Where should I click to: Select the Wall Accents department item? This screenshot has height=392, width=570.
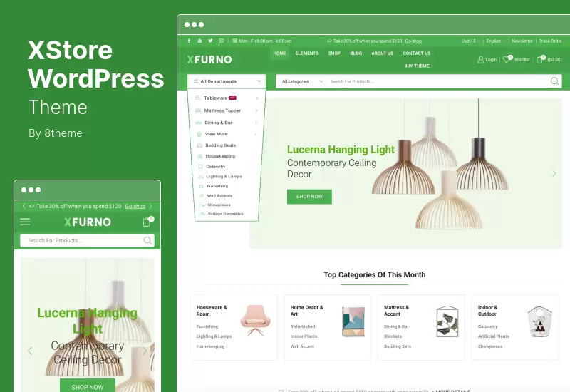219,195
